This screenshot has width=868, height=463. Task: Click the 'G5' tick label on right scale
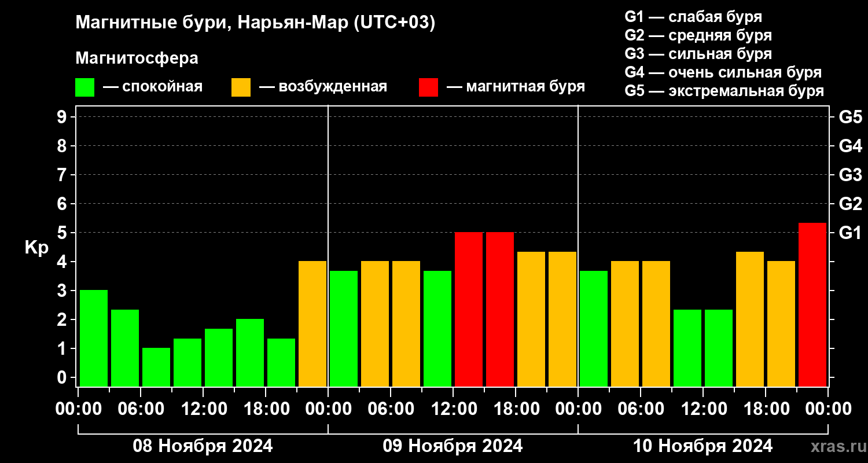click(x=850, y=117)
